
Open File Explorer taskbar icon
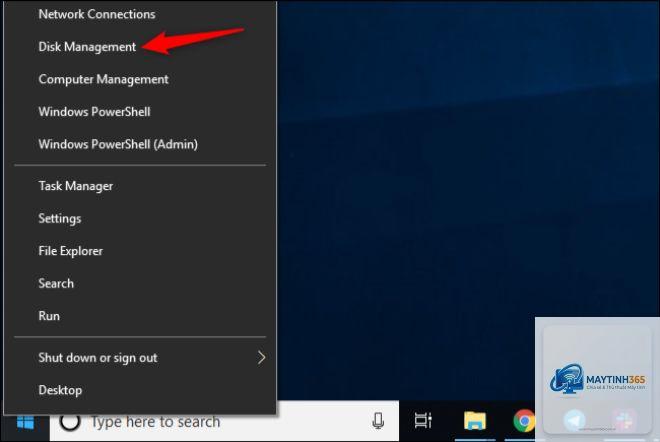(475, 421)
